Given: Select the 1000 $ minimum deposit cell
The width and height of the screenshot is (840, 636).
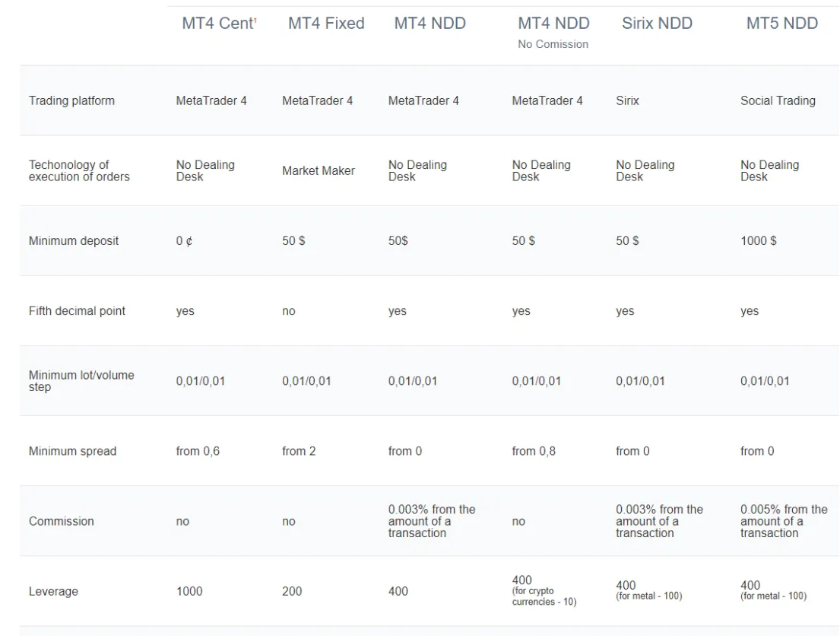Looking at the screenshot, I should [759, 240].
